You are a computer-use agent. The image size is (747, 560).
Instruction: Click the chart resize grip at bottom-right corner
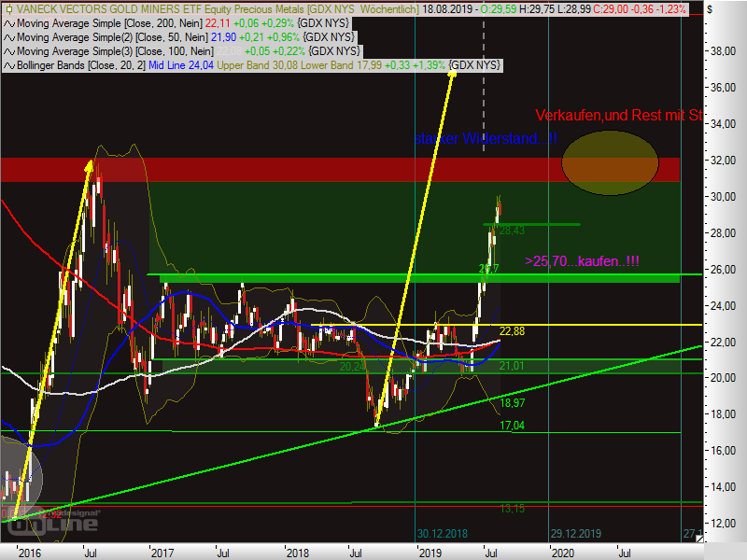[698, 539]
